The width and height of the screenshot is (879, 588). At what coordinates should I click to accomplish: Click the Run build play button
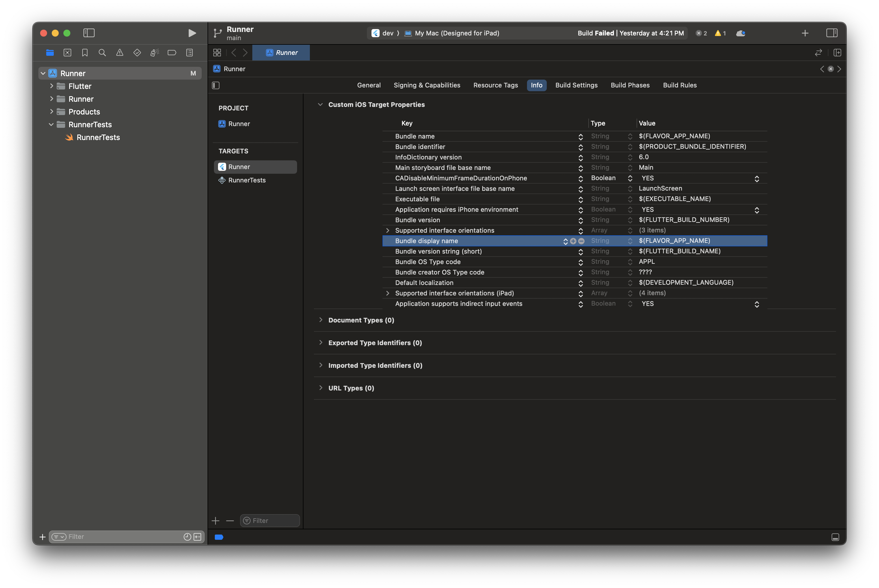click(192, 33)
